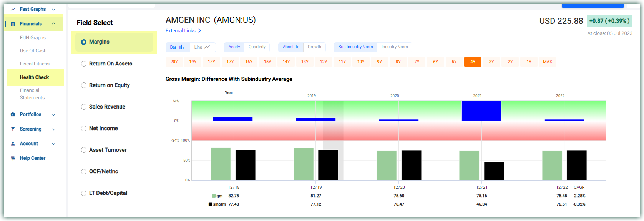This screenshot has height=221, width=644.
Task: Switch chart type to Line
Action: coord(202,47)
